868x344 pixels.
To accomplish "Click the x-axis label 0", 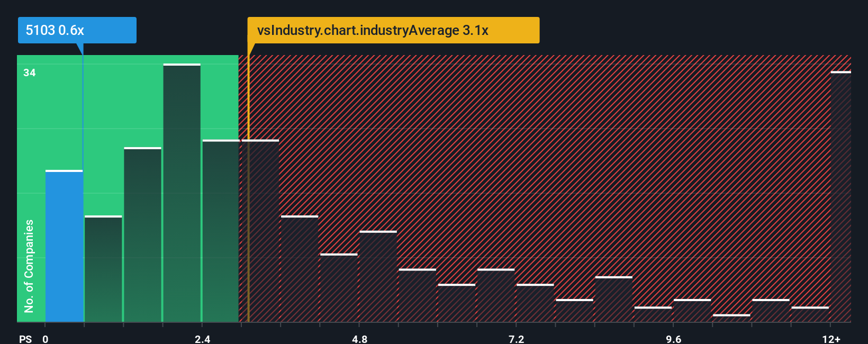I will click(46, 339).
